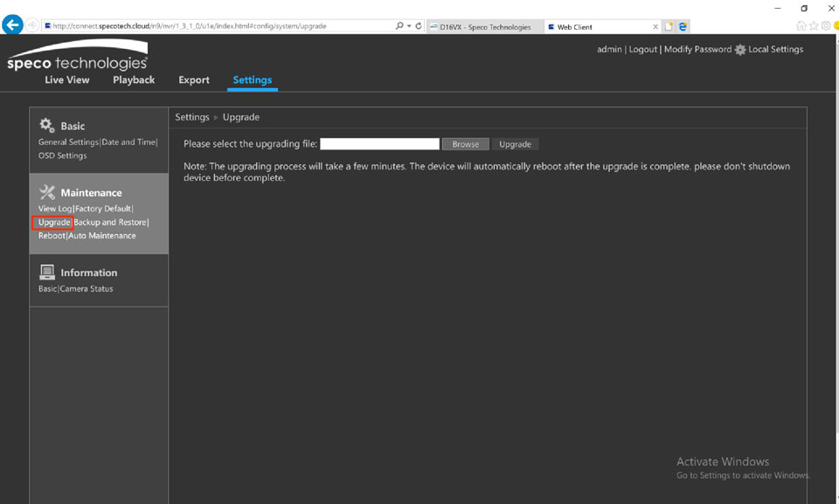Click the Basic section gears icon
Screen dimensions: 839x504
(47, 126)
